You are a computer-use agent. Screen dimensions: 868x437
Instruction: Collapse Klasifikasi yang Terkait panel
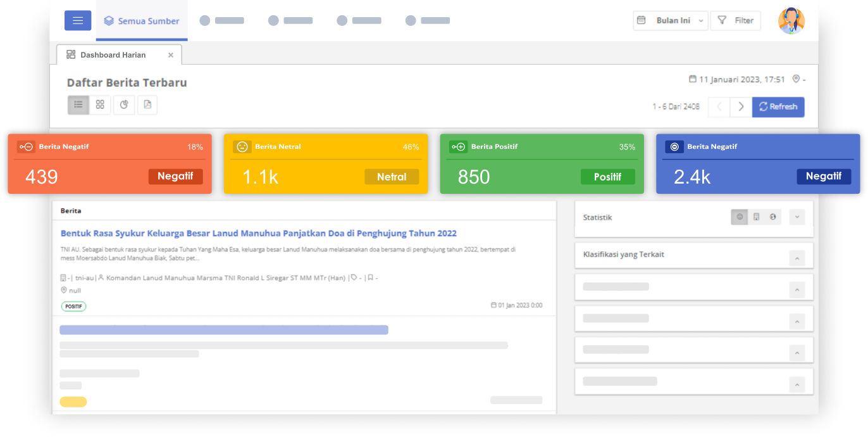(x=797, y=258)
